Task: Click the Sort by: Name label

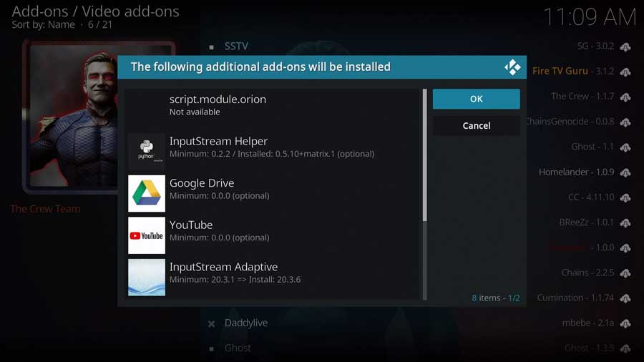Action: [43, 24]
